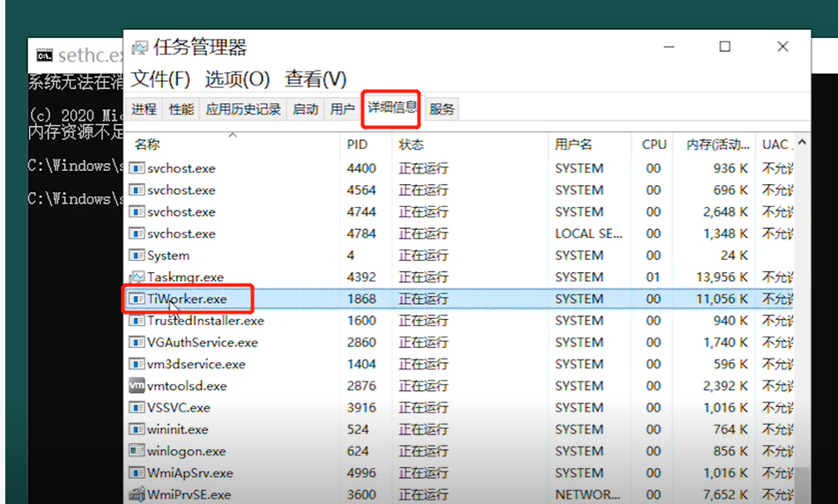Click the TiWorker.exe process icon
This screenshot has height=504, width=838.
coord(137,299)
